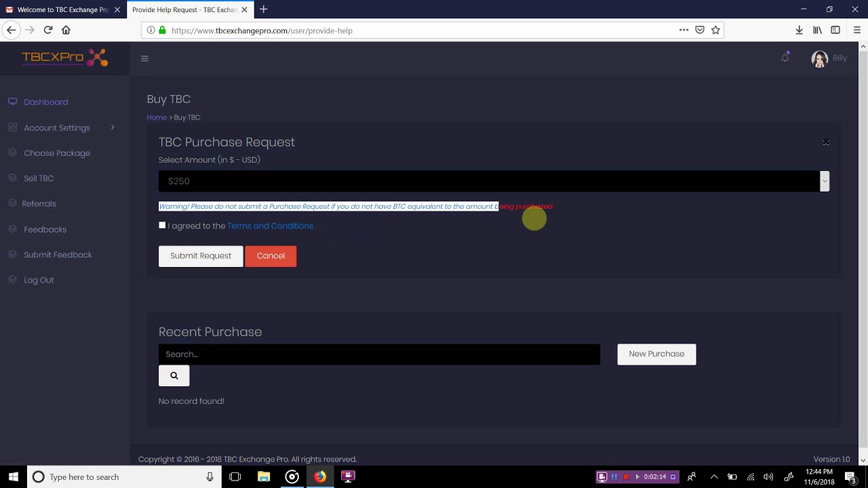Open Firefox library icon
This screenshot has width=868, height=488.
point(818,30)
